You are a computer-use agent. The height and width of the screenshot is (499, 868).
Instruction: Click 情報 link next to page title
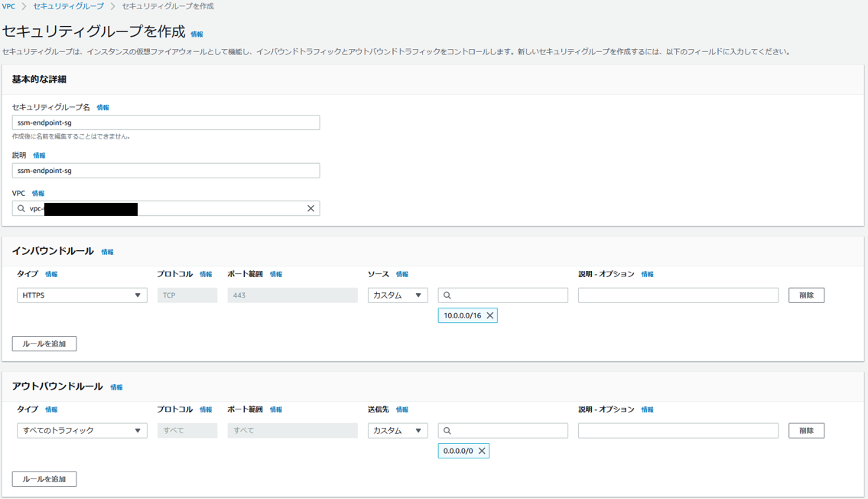pyautogui.click(x=197, y=34)
